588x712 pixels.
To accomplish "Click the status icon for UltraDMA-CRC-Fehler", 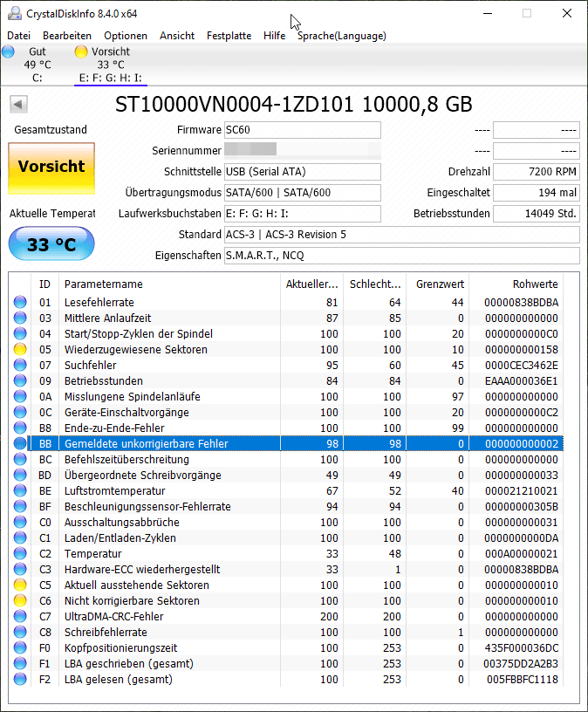I will point(20,616).
